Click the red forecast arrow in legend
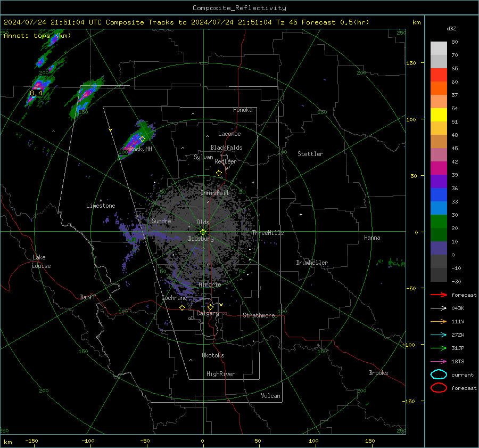Image resolution: width=479 pixels, height=448 pixels. point(439,295)
